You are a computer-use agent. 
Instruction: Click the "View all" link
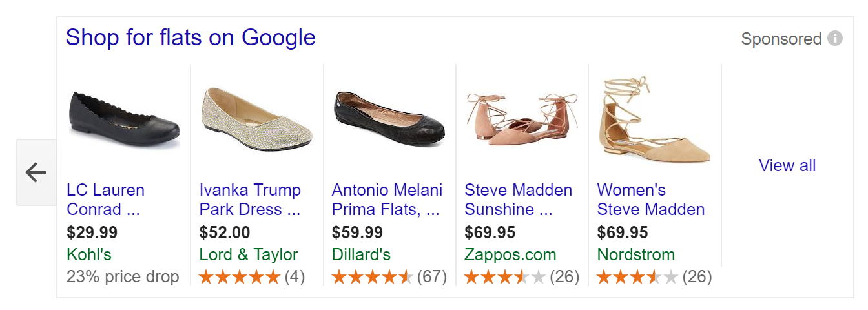(787, 165)
